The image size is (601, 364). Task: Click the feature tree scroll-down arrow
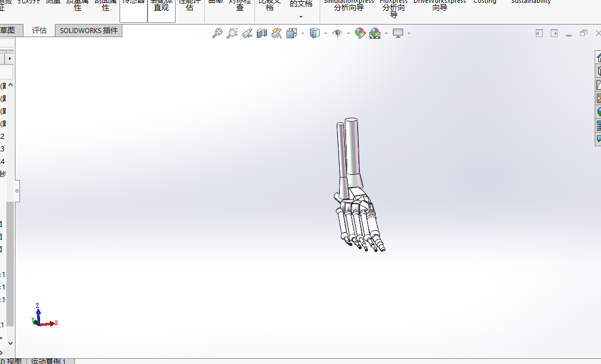click(x=10, y=343)
